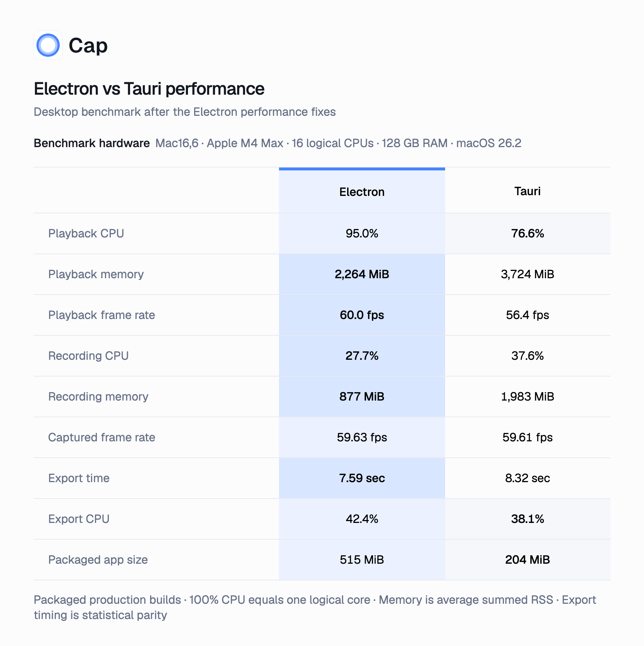This screenshot has height=646, width=644.
Task: Click the Tauri Export CPU value 38.1%
Action: point(527,519)
